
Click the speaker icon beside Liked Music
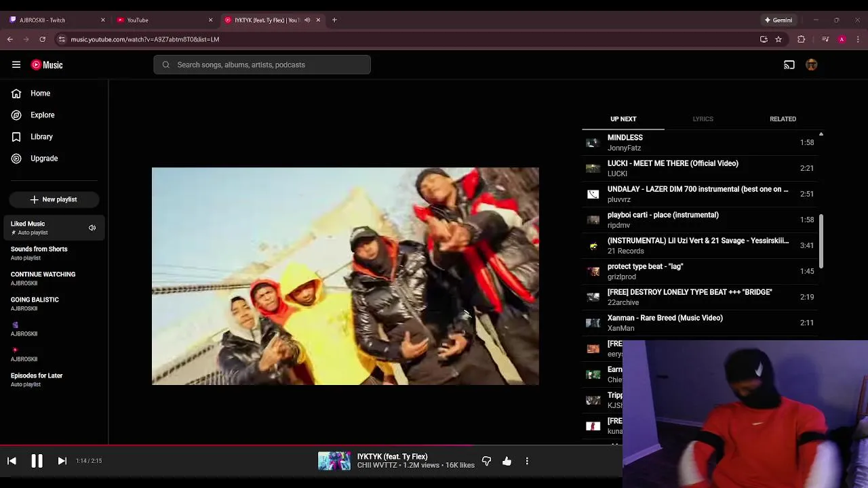pos(92,228)
